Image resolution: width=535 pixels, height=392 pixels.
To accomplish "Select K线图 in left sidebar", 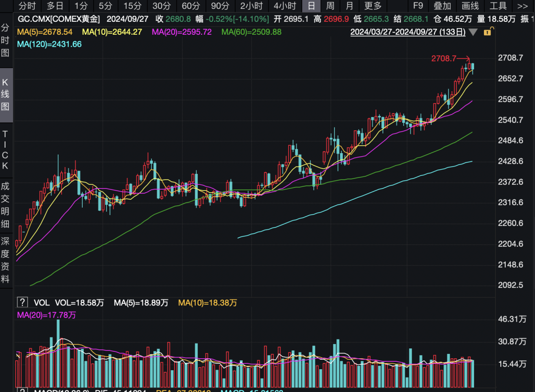I will [5, 94].
